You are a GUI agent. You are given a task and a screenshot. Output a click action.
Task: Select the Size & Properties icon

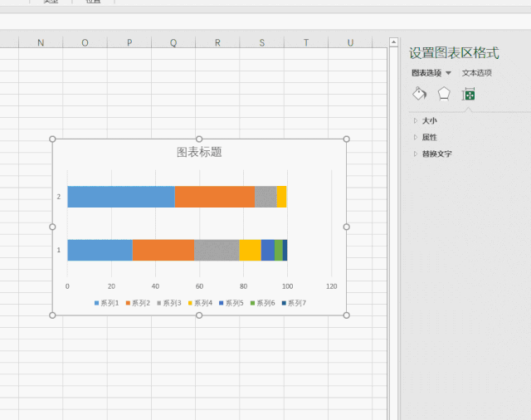[x=469, y=94]
